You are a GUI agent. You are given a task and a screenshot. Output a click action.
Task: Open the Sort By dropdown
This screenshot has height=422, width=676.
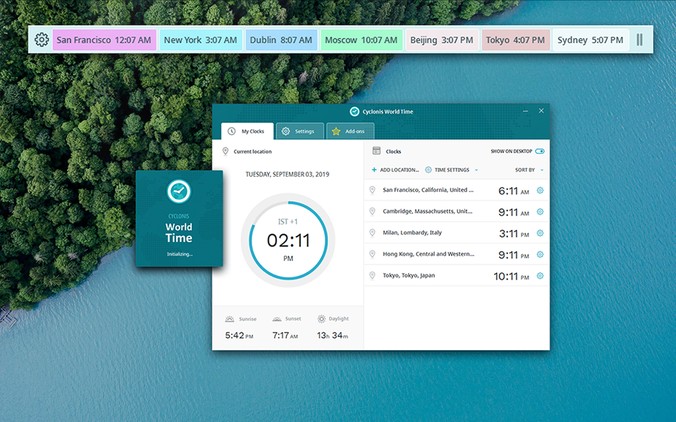(529, 170)
